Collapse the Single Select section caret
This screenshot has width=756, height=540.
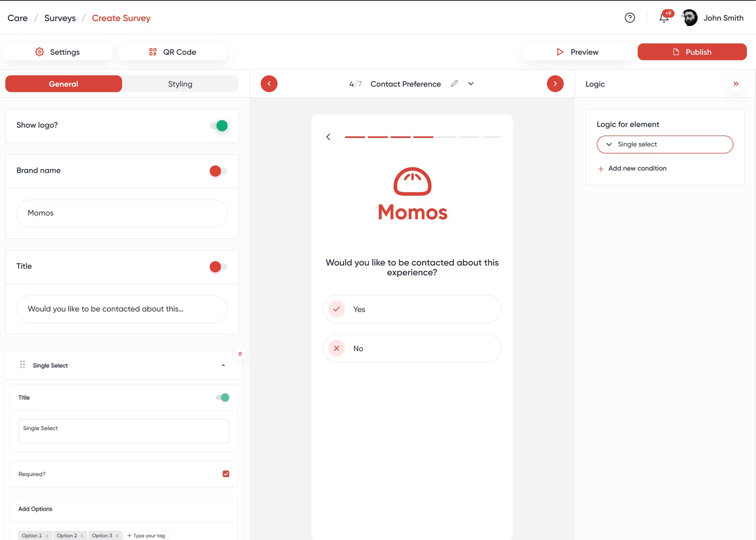223,365
